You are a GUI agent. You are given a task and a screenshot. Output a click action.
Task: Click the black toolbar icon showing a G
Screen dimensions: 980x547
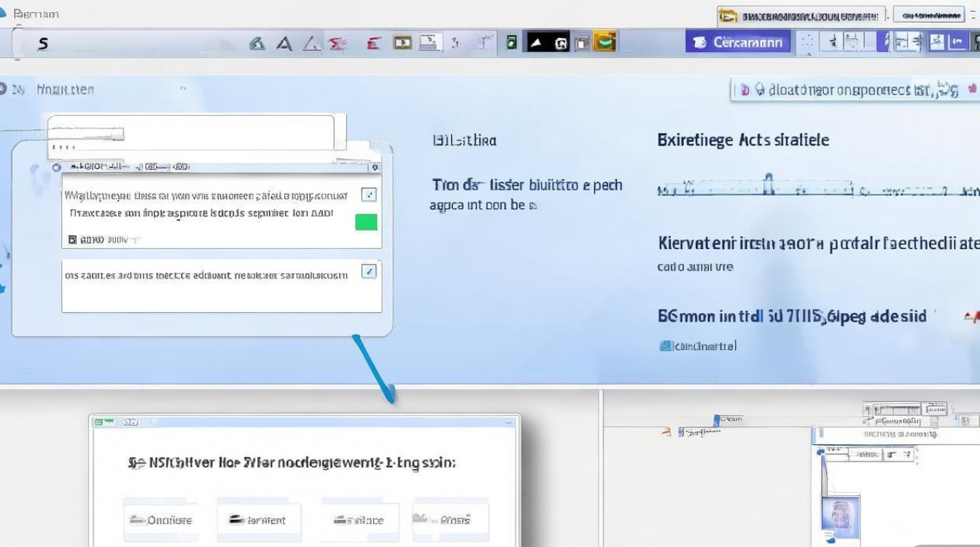coord(560,43)
